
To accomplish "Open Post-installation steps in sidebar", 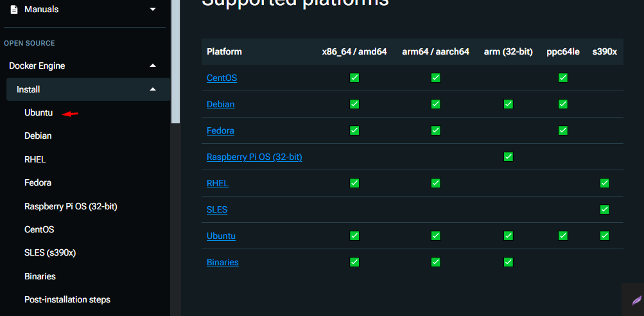I will [x=67, y=299].
